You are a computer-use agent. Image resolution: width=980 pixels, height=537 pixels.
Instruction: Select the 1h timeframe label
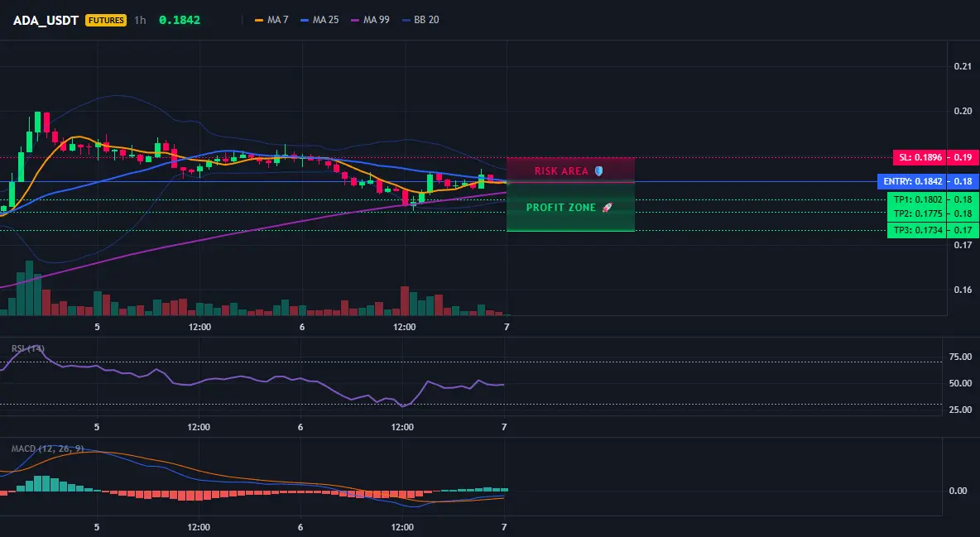coord(140,20)
